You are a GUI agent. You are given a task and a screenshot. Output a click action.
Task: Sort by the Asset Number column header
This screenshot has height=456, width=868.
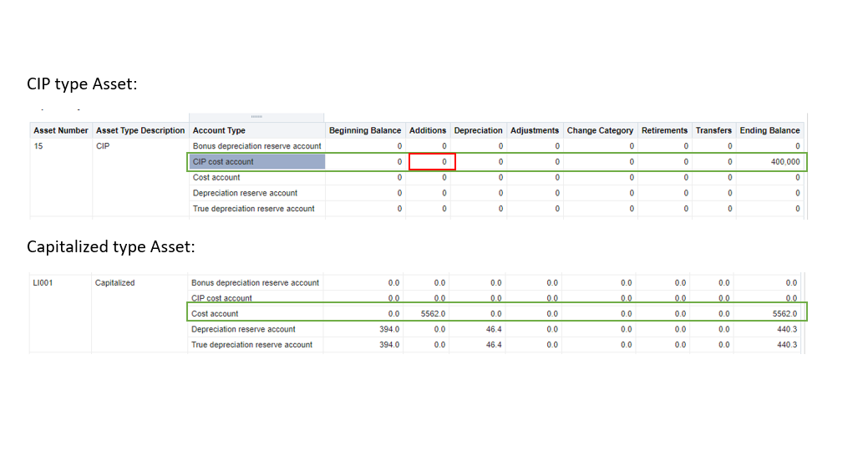coord(61,130)
